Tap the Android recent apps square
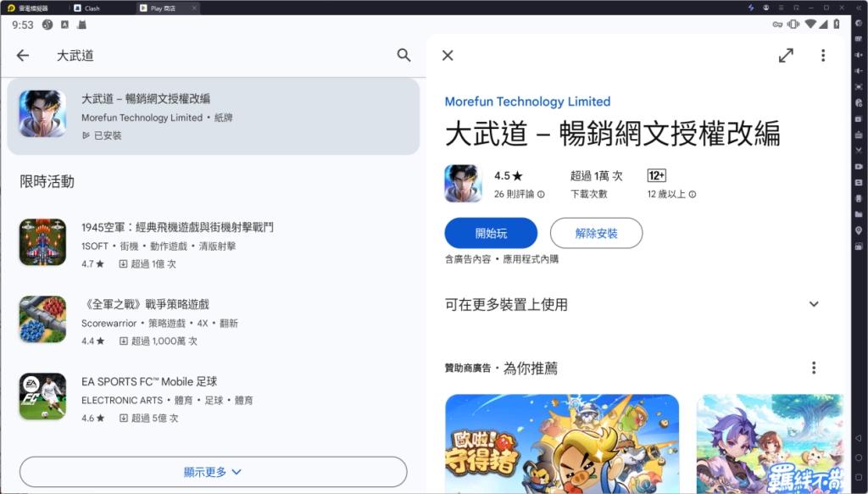868x494 pixels. tap(859, 477)
